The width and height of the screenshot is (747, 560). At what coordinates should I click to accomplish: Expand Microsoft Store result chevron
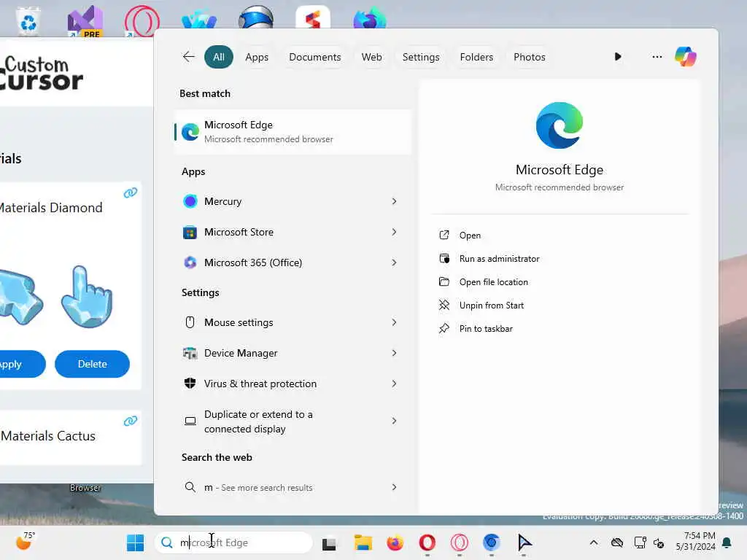pyautogui.click(x=394, y=232)
